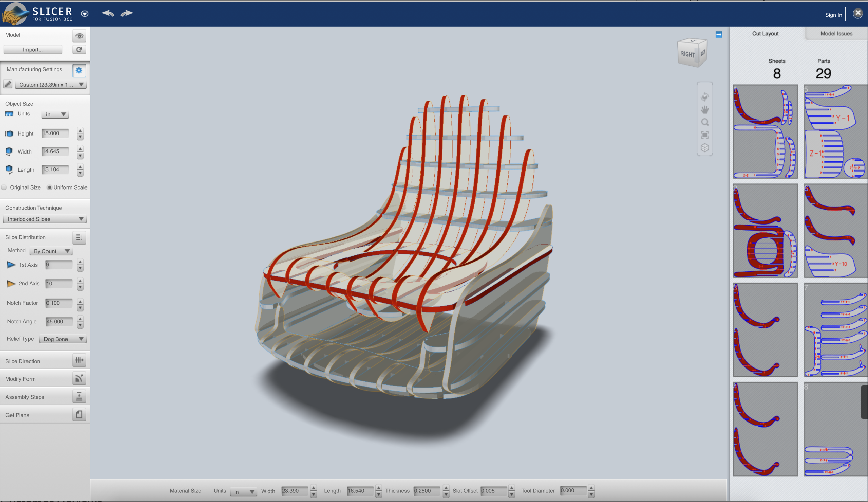
Task: Switch to the Cut Layout tab
Action: (765, 33)
